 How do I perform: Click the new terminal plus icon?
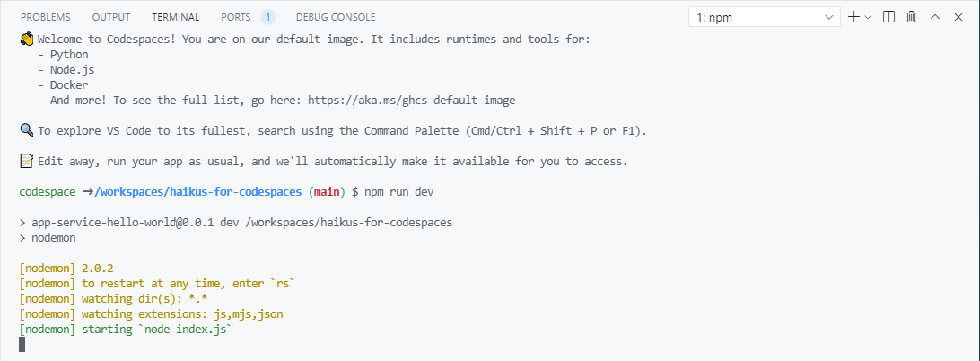pos(853,17)
